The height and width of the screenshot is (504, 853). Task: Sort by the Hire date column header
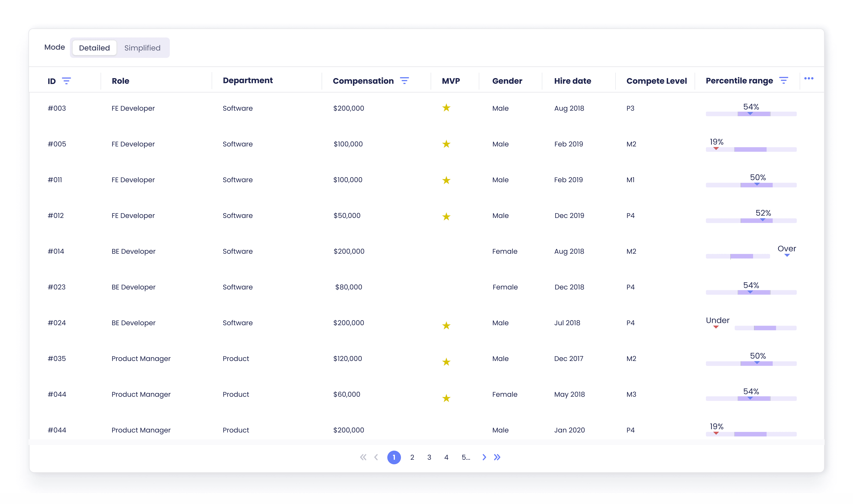click(x=572, y=81)
